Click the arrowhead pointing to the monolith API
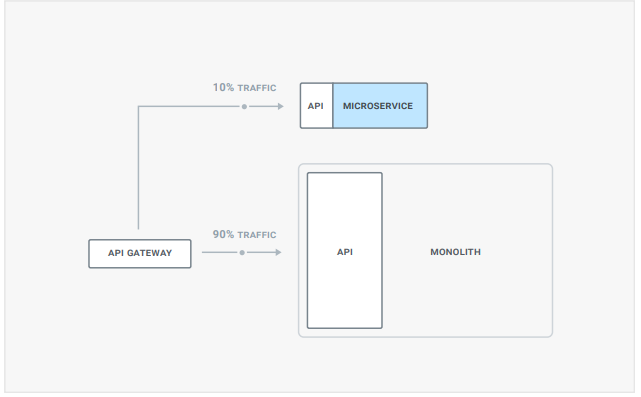The height and width of the screenshot is (397, 641). (x=279, y=252)
